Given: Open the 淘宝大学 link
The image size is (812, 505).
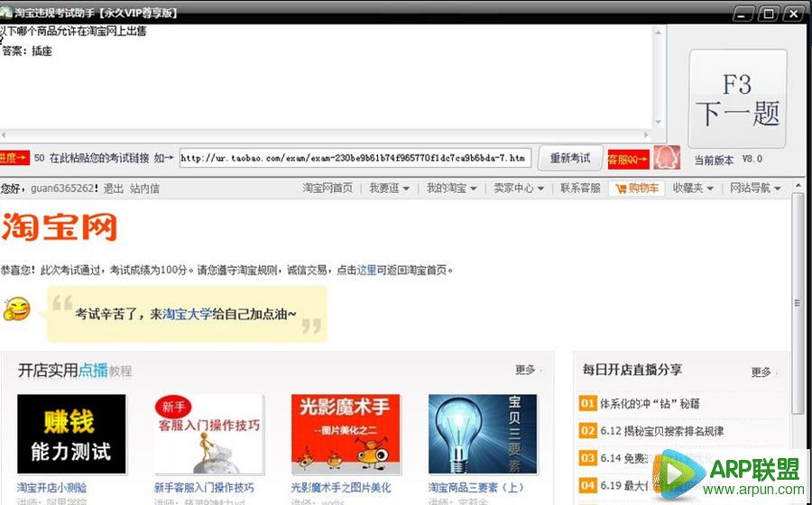Looking at the screenshot, I should coord(188,315).
